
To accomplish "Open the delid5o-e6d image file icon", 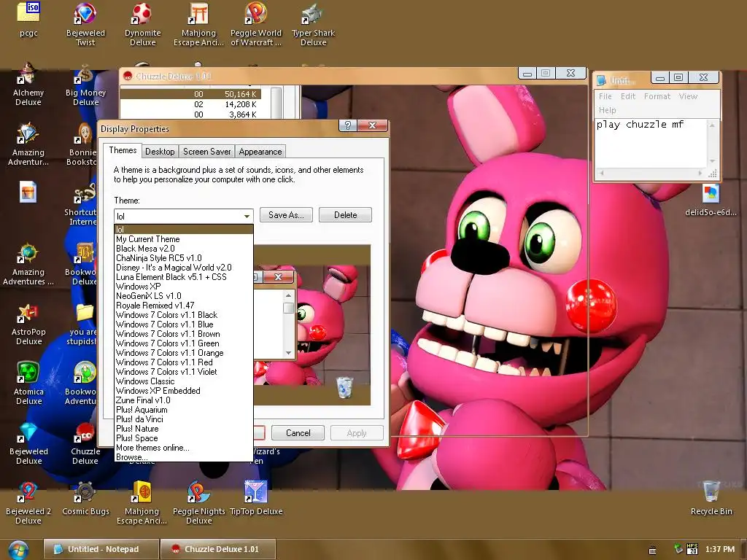I will (x=711, y=200).
